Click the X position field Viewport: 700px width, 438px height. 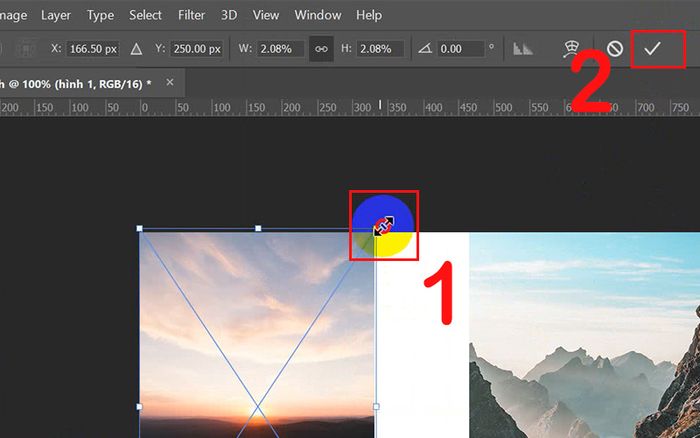click(x=93, y=49)
